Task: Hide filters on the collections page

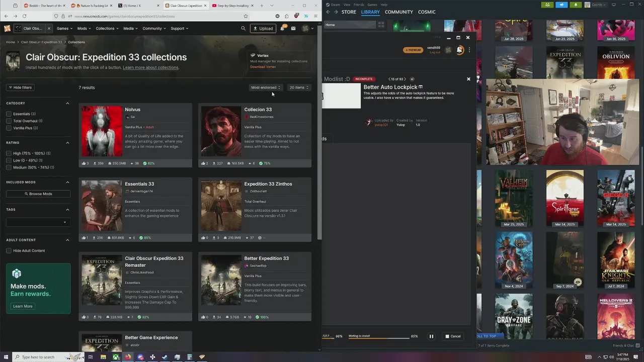Action: (x=20, y=87)
